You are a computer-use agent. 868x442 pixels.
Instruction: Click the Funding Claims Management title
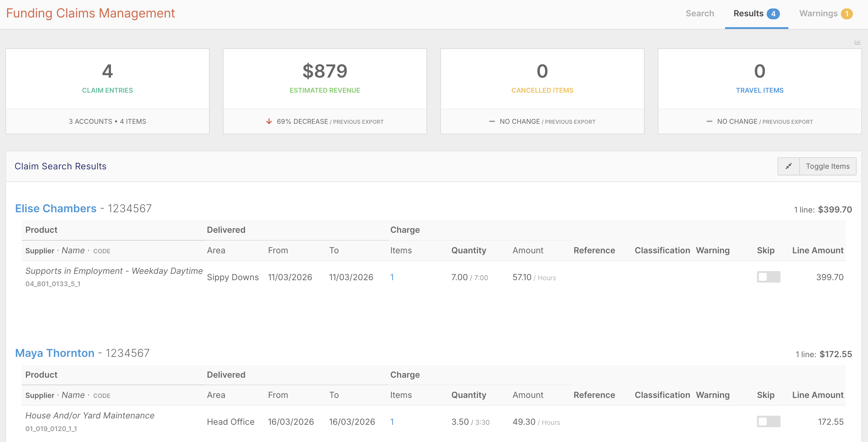pos(90,13)
